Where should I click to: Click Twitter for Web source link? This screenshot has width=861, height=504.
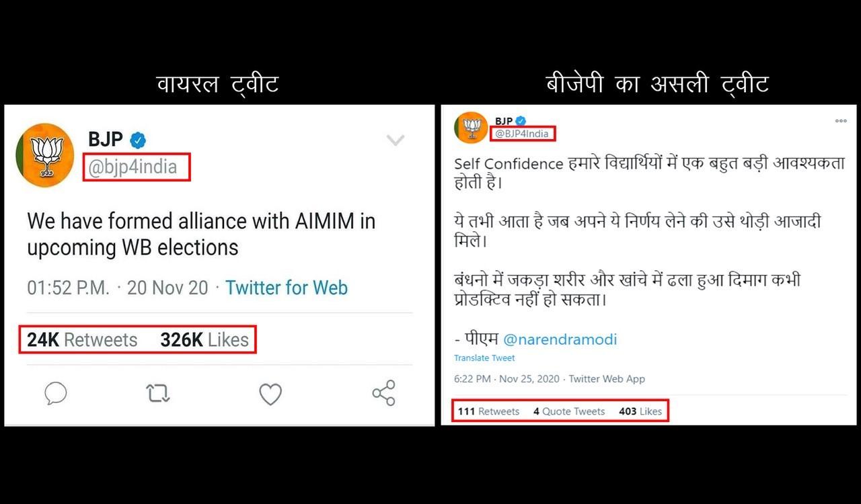[287, 288]
